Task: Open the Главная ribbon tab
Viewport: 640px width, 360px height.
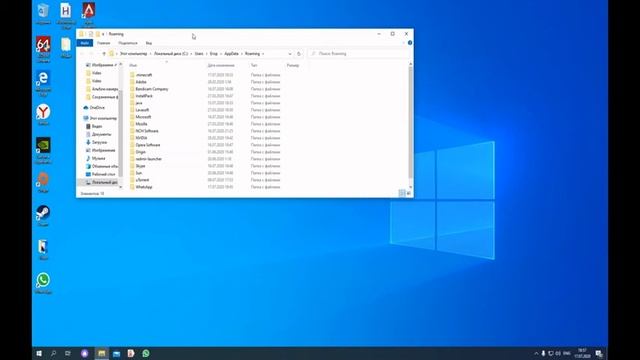Action: 104,43
